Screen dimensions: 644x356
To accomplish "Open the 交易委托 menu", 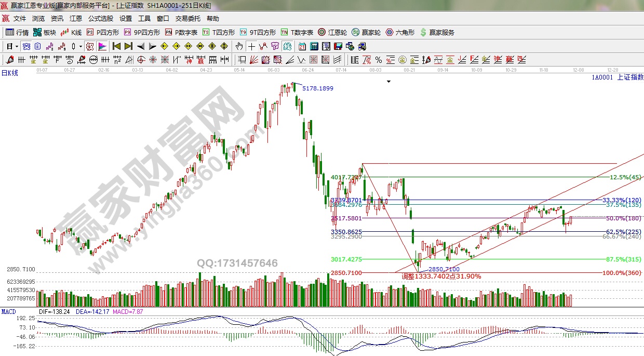I will [x=187, y=19].
